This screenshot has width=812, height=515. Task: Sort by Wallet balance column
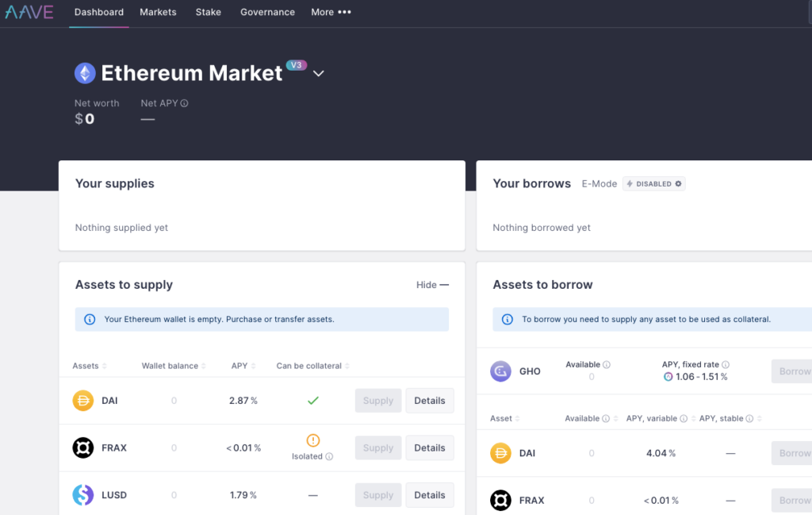[174, 366]
